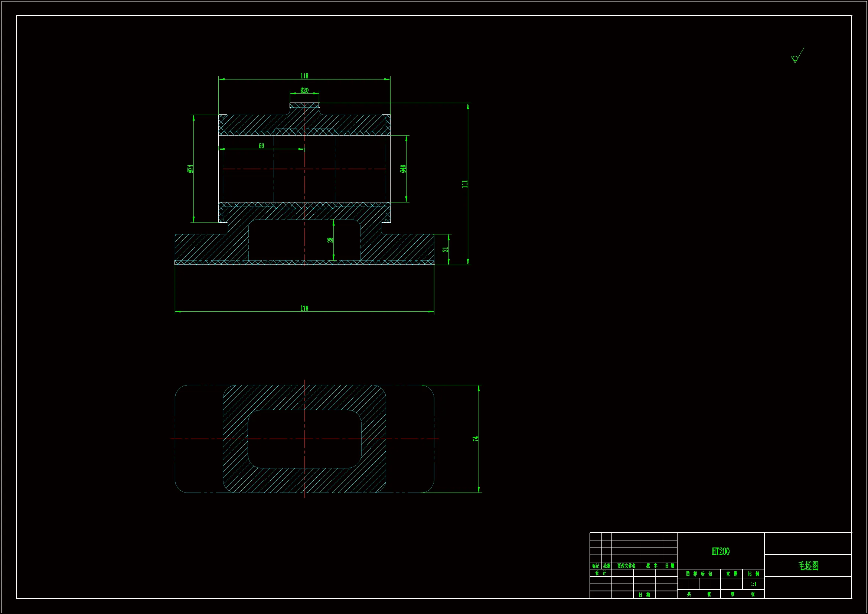Viewport: 868px width, 614px height.
Task: Click the Ø20 diameter dimension label
Action: [304, 90]
